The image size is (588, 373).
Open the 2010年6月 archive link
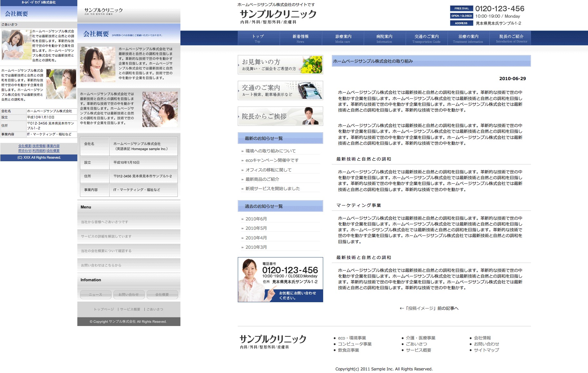256,219
